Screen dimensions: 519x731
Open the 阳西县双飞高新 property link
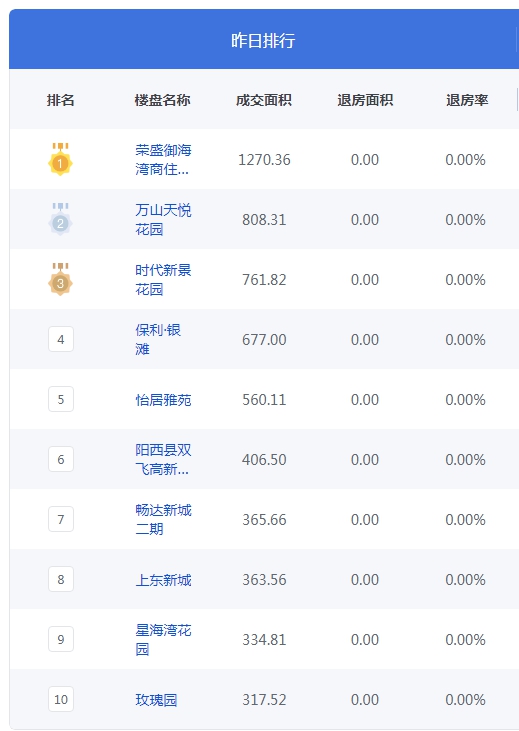click(163, 460)
